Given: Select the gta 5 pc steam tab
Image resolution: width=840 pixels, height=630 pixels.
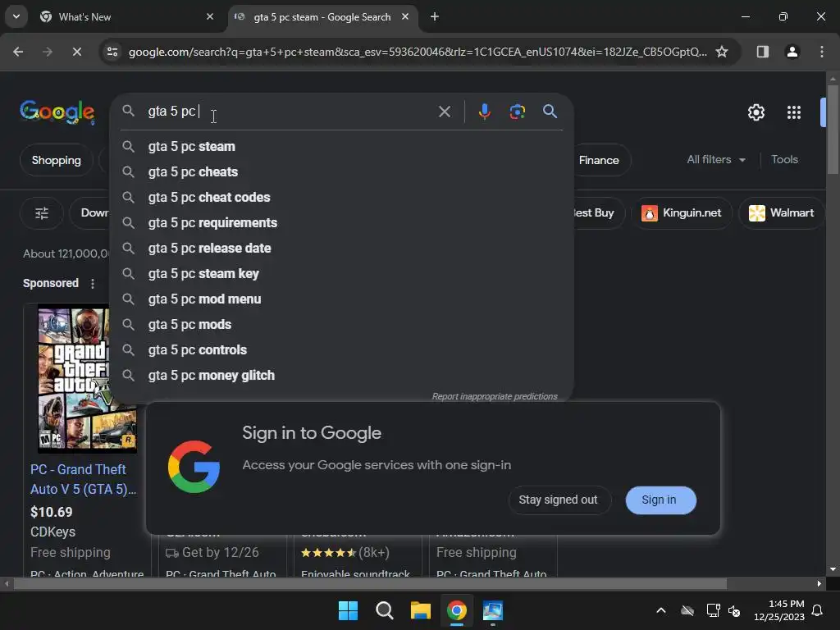Looking at the screenshot, I should (x=322, y=17).
